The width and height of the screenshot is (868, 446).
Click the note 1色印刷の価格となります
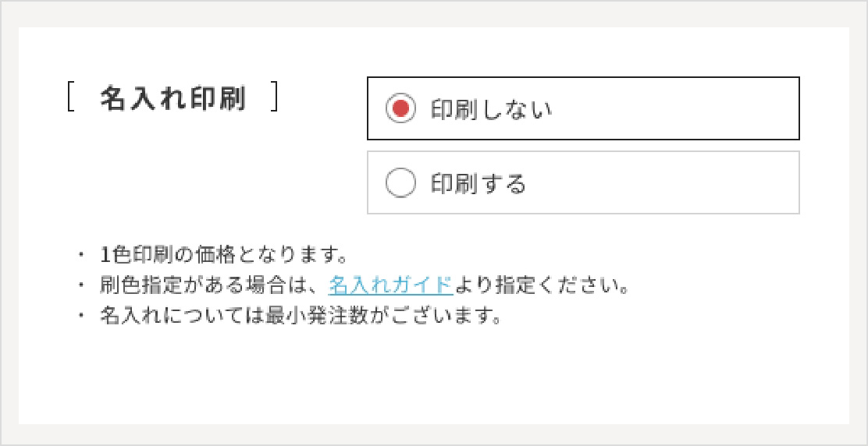click(223, 255)
